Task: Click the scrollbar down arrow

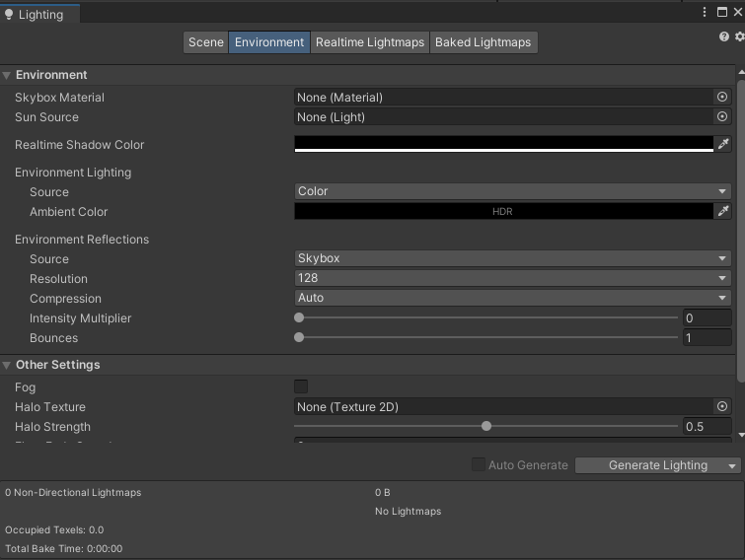Action: 741,435
